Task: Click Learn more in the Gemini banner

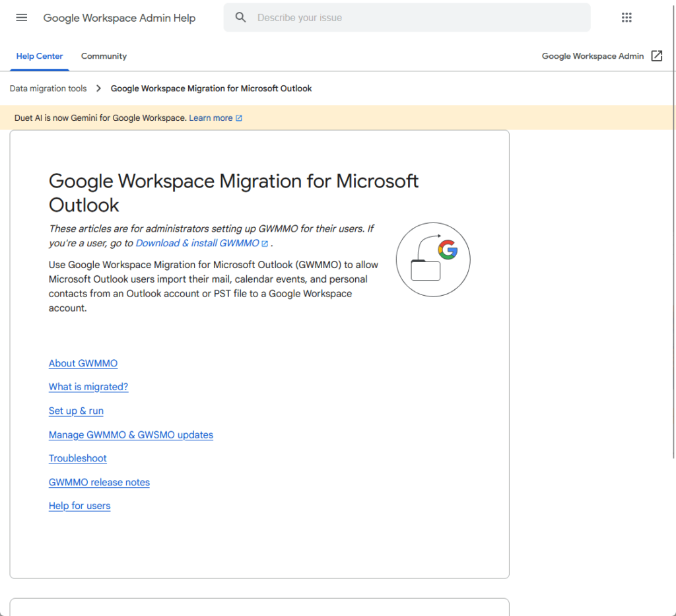Action: click(x=211, y=118)
